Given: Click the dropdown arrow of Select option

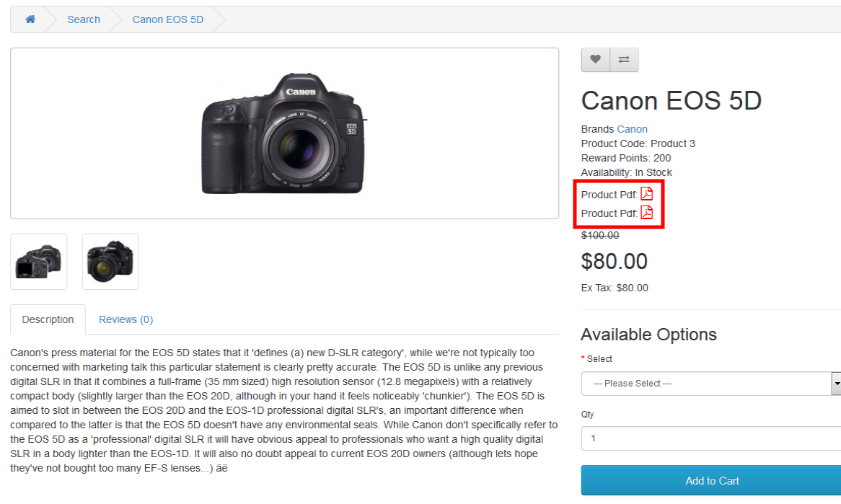Looking at the screenshot, I should tap(837, 384).
